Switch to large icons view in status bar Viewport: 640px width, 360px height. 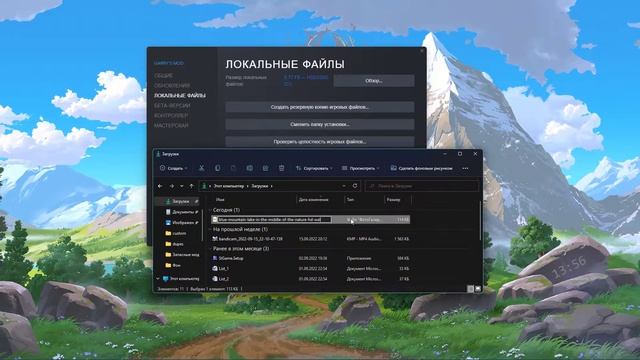(478, 289)
